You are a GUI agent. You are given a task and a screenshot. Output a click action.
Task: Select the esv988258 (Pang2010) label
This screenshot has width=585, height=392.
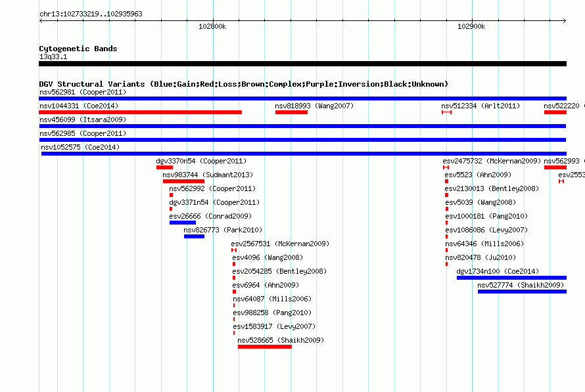tap(272, 313)
